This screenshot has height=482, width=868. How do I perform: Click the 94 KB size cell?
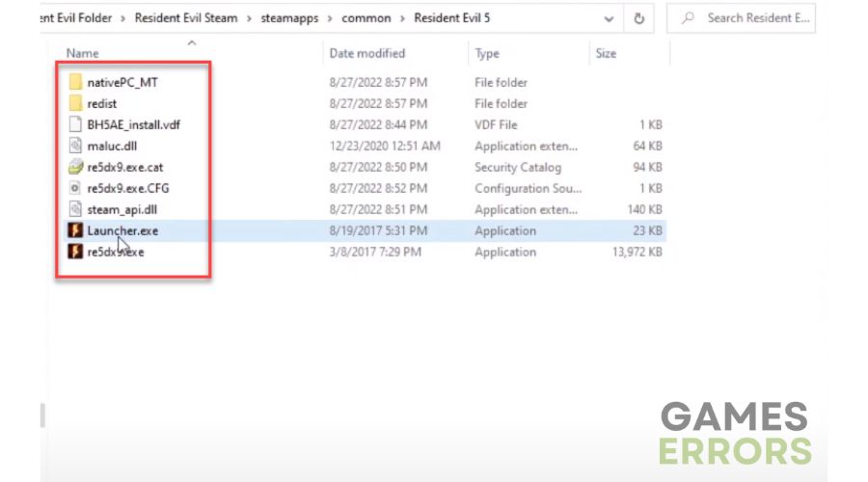pyautogui.click(x=648, y=167)
